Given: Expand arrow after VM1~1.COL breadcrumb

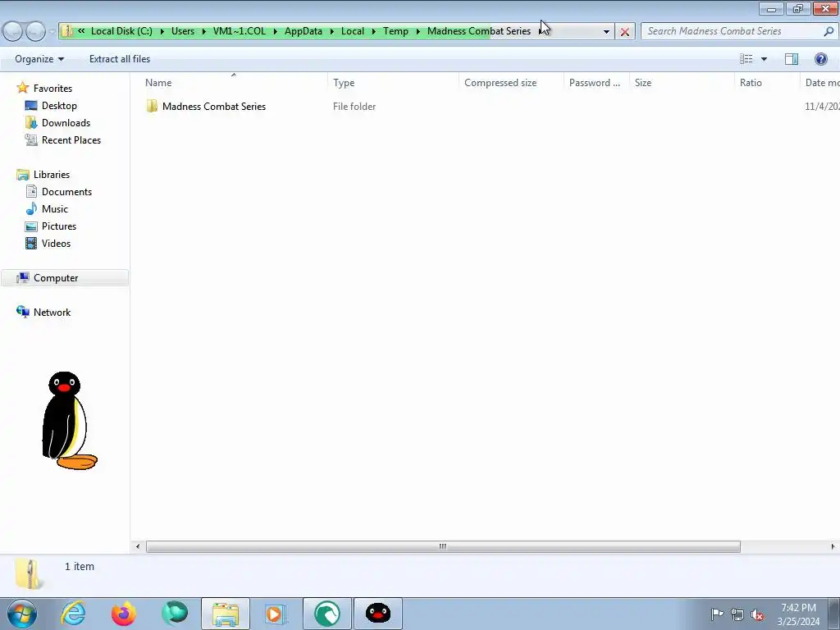Looking at the screenshot, I should click(x=276, y=31).
